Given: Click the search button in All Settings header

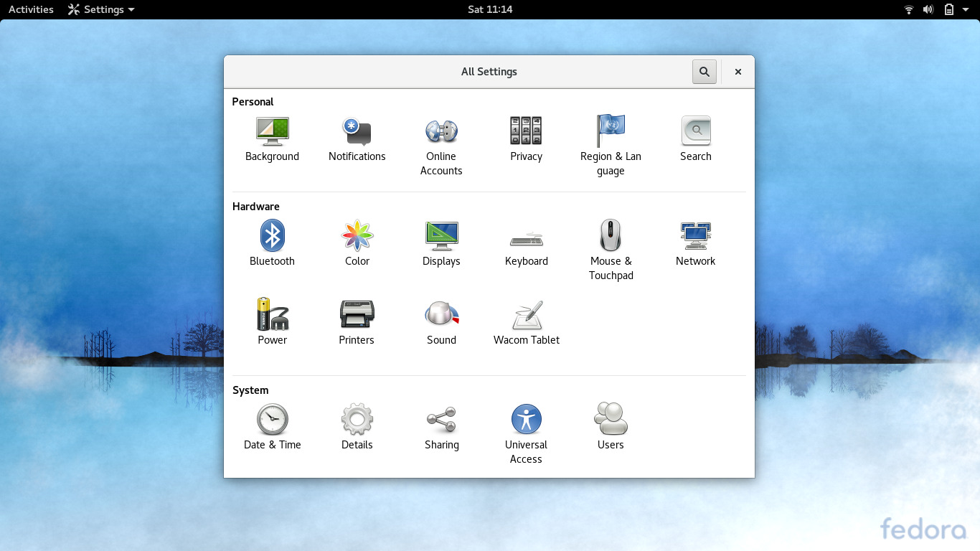Looking at the screenshot, I should [x=705, y=72].
